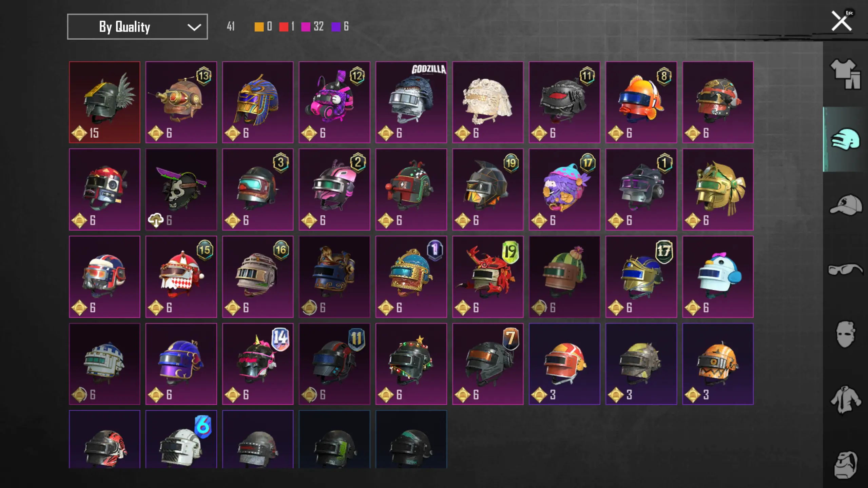Filter by the red quality swatch
This screenshot has height=488, width=868.
284,27
